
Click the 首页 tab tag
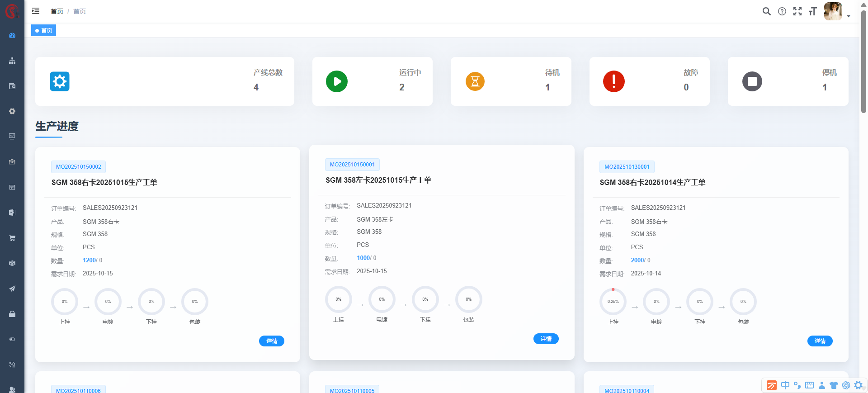click(44, 31)
